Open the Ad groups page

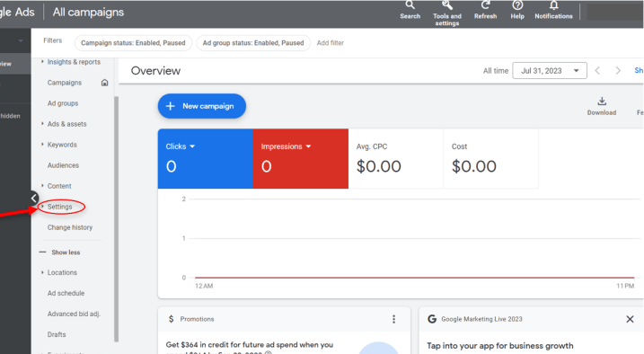pos(63,103)
